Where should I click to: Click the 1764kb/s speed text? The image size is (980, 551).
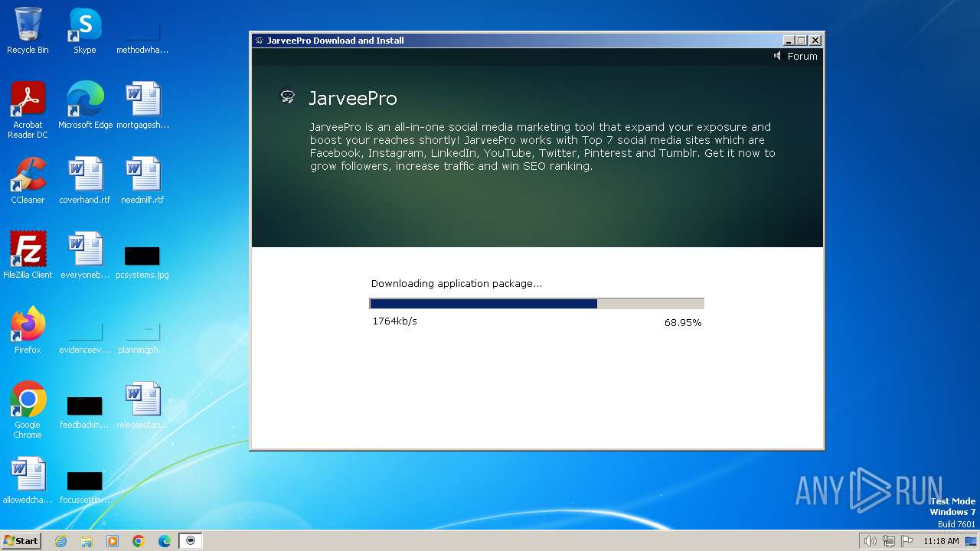394,321
